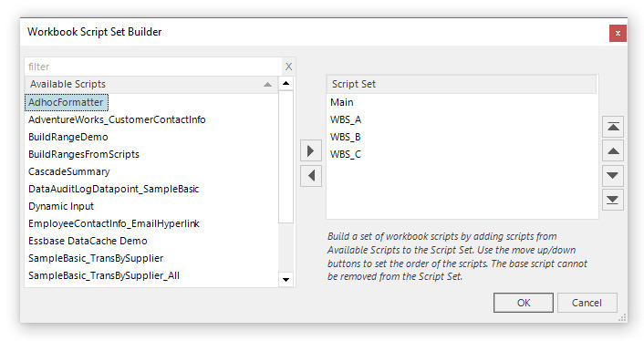Screen dimensions: 644x341
Task: Click the down arrow of the Available Scripts scrollbar
Action: click(x=286, y=279)
